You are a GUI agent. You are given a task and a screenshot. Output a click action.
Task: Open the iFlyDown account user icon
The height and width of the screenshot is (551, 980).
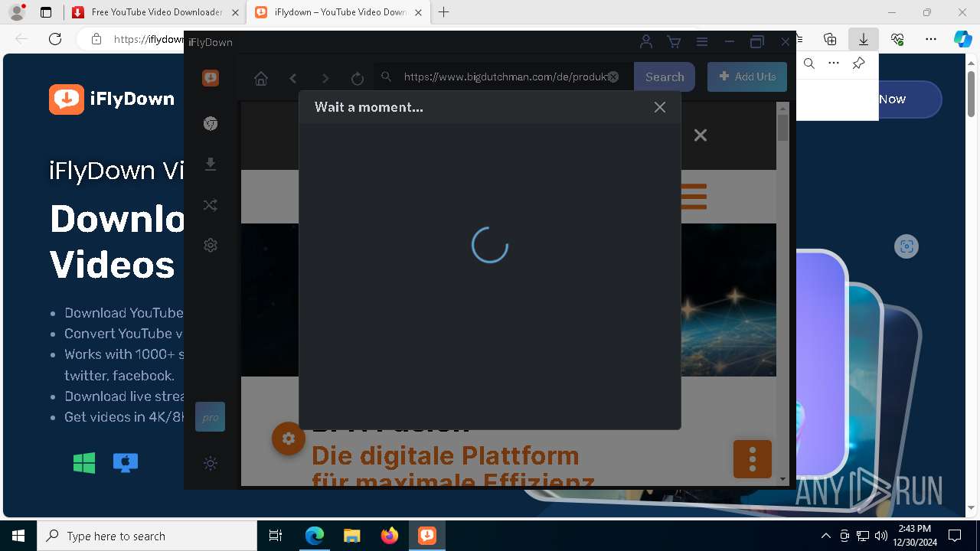(x=646, y=42)
